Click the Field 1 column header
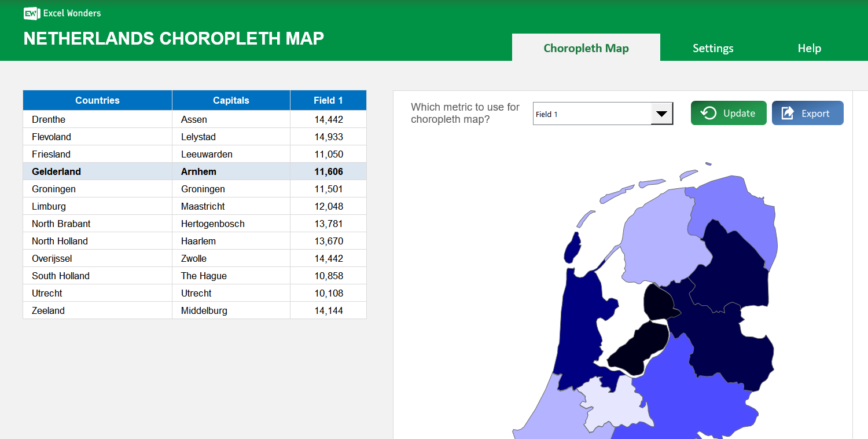Image resolution: width=868 pixels, height=439 pixels. point(328,100)
